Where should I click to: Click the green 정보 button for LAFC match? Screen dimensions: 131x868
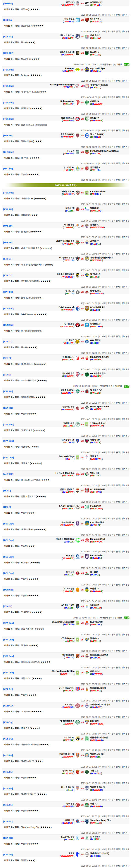point(127,64)
